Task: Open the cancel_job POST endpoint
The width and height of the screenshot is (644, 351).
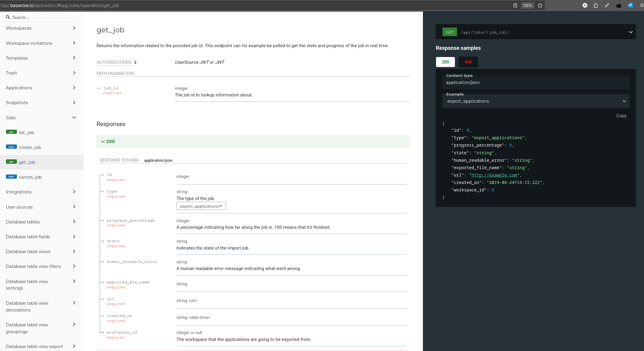Action: coord(30,177)
